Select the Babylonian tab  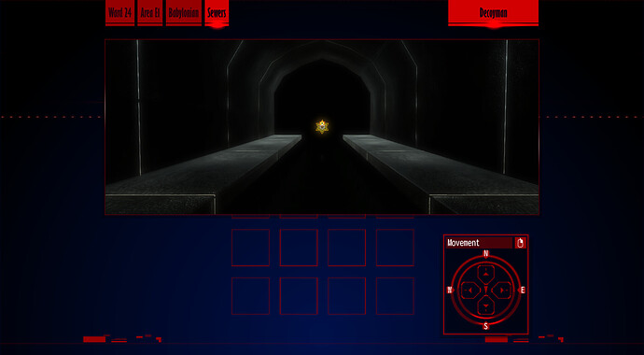[x=184, y=12]
